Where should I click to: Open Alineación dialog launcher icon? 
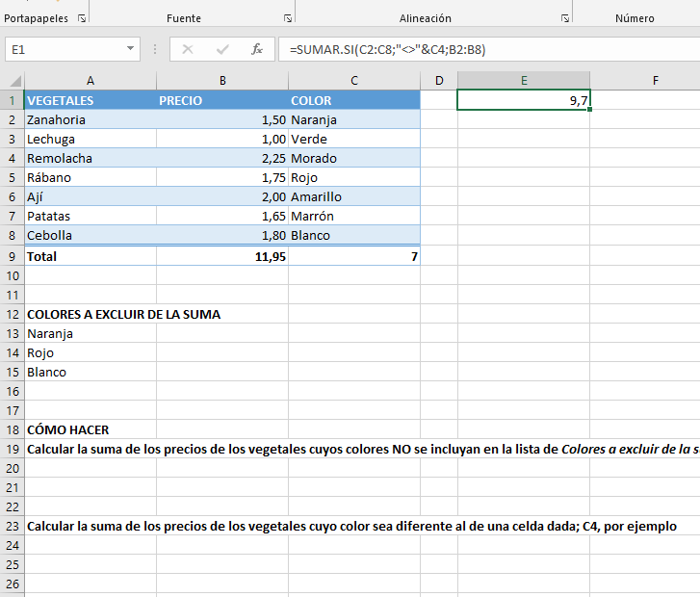(565, 18)
